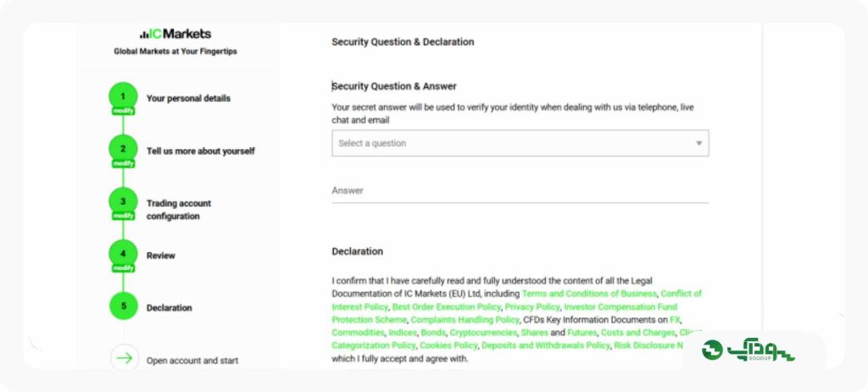Click modify badge under step 4
Image resolution: width=868 pixels, height=392 pixels.
tap(123, 268)
